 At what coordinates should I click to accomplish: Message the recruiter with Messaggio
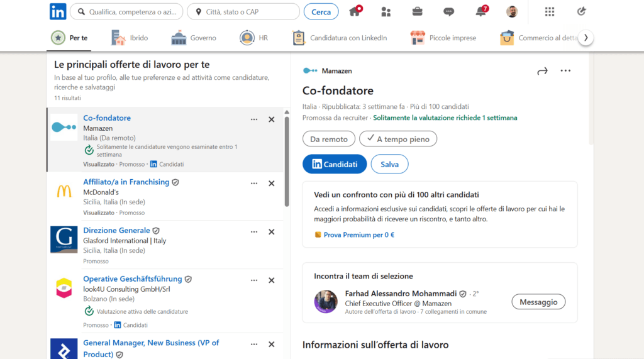click(538, 302)
